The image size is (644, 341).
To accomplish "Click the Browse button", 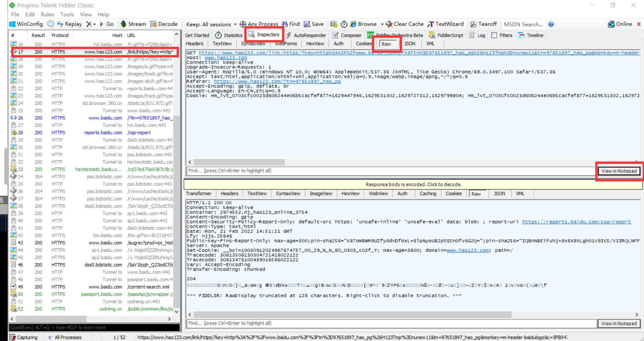I will coord(364,24).
